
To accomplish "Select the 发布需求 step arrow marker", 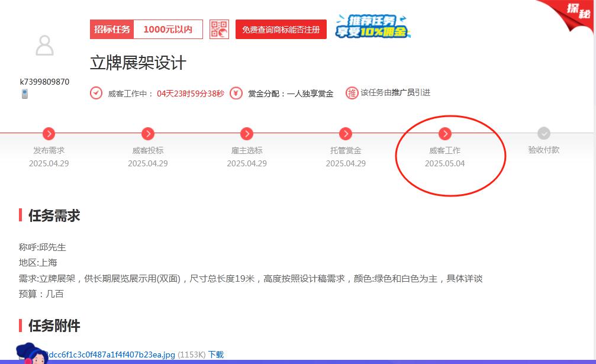I will pos(49,134).
